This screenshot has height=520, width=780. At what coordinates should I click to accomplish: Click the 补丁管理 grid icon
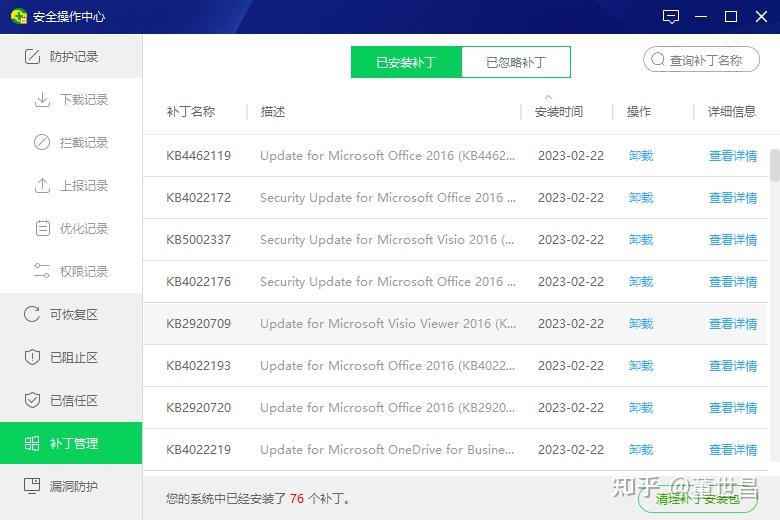32,443
